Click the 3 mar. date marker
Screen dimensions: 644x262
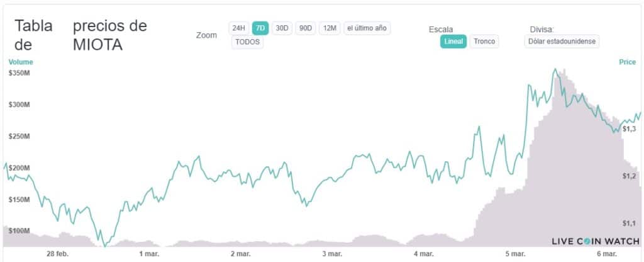(x=331, y=254)
